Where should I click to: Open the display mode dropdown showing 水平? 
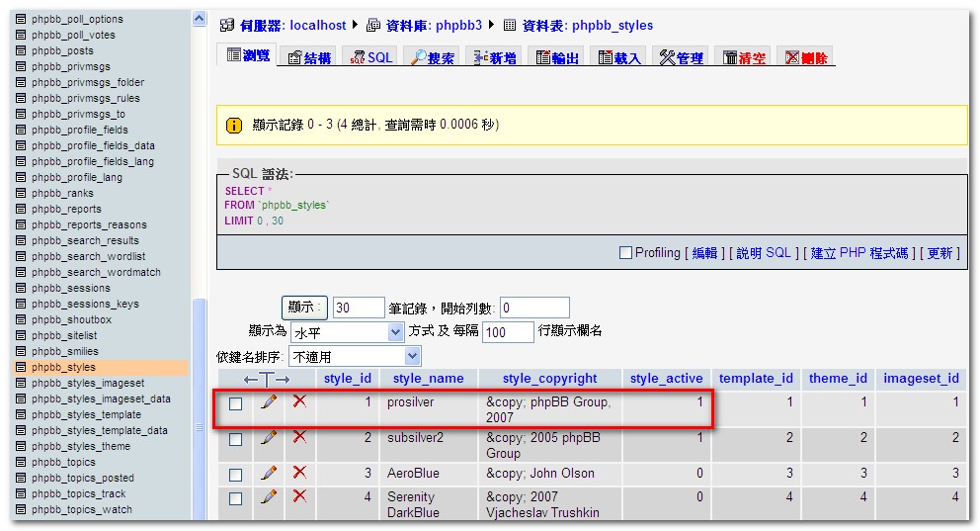coord(348,332)
